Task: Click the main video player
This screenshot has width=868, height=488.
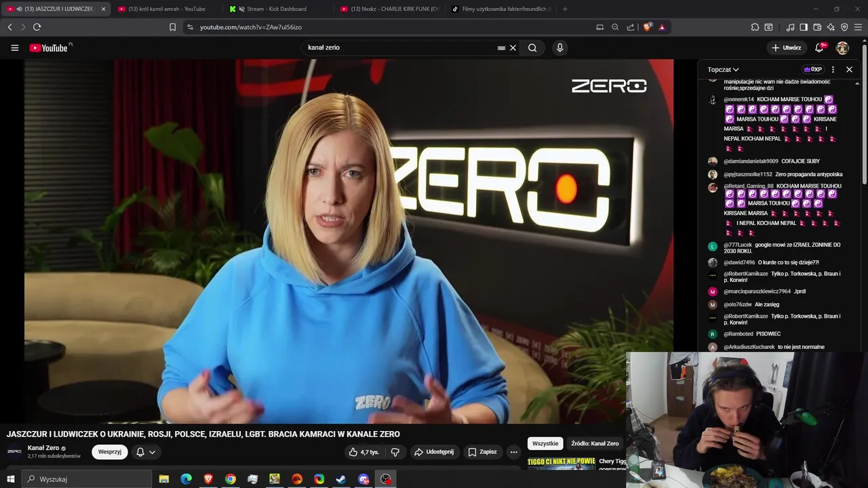Action: coord(349,241)
